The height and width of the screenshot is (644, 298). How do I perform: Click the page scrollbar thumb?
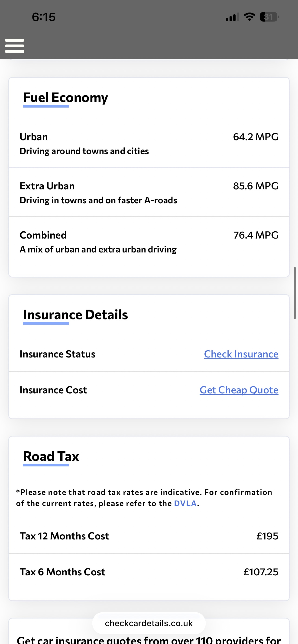[x=295, y=293]
